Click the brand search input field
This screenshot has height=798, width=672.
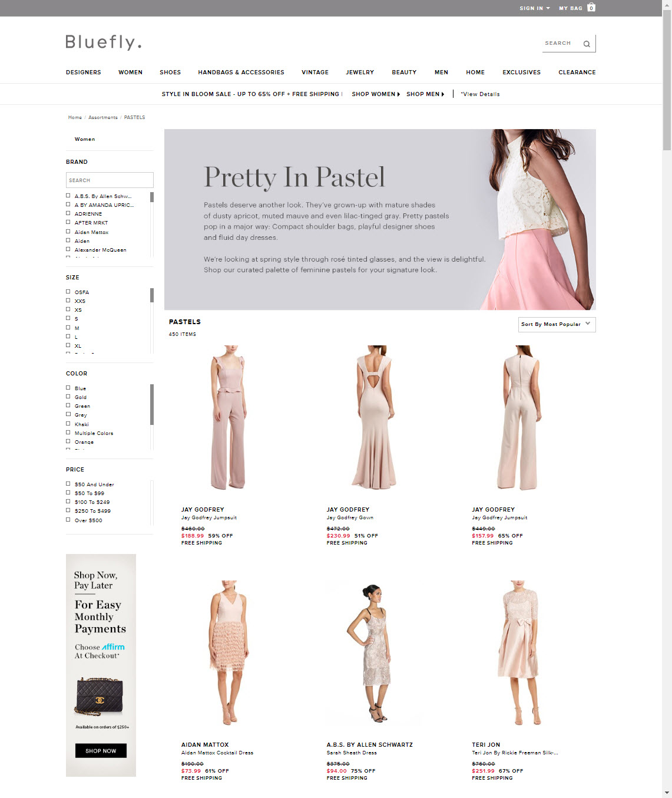pos(110,180)
